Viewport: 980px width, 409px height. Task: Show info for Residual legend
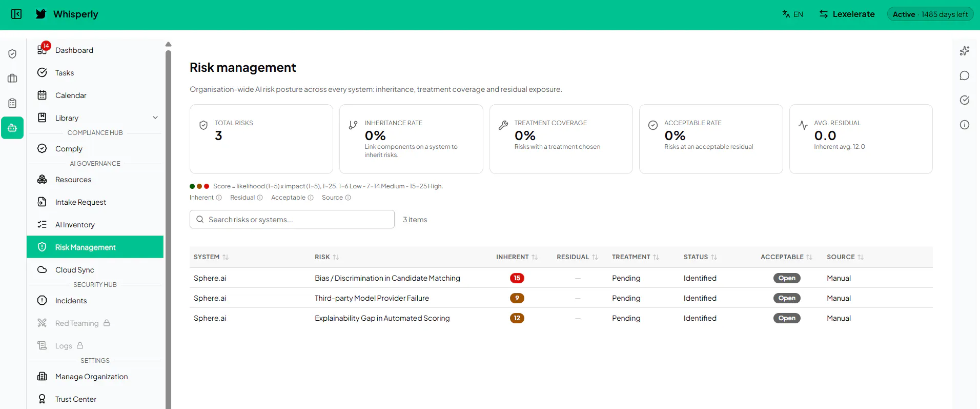coord(260,198)
